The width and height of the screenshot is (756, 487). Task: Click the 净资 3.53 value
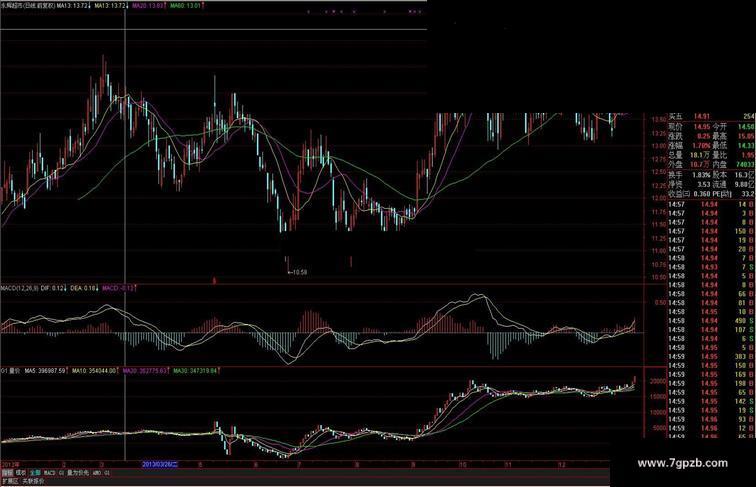(x=704, y=184)
